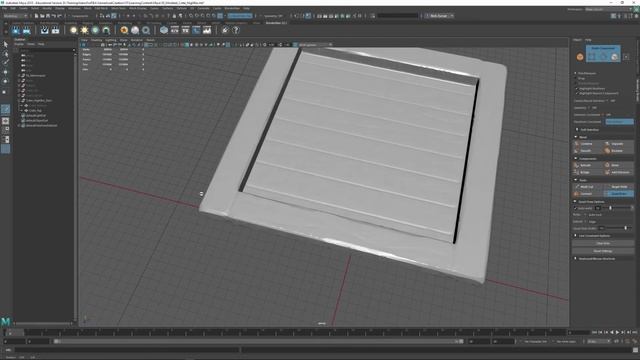Toggle Highlight Backfaces checkbox
The width and height of the screenshot is (640, 360).
click(577, 88)
